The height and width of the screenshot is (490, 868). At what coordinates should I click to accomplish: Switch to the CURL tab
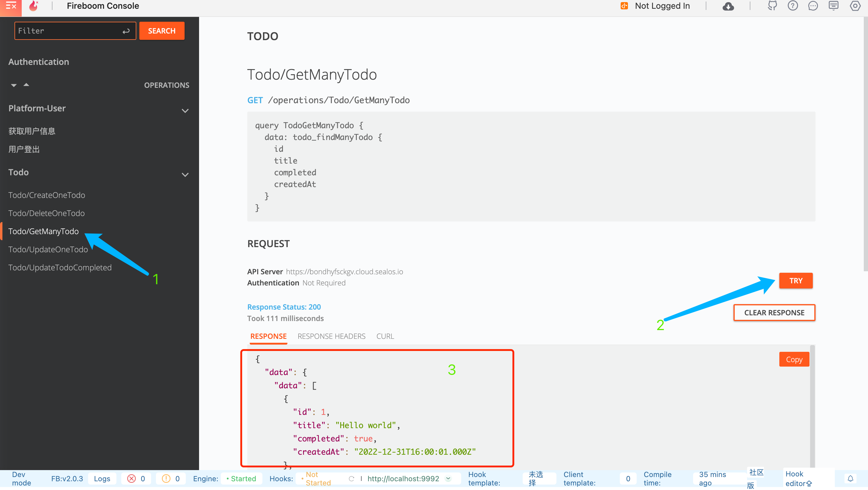click(385, 336)
